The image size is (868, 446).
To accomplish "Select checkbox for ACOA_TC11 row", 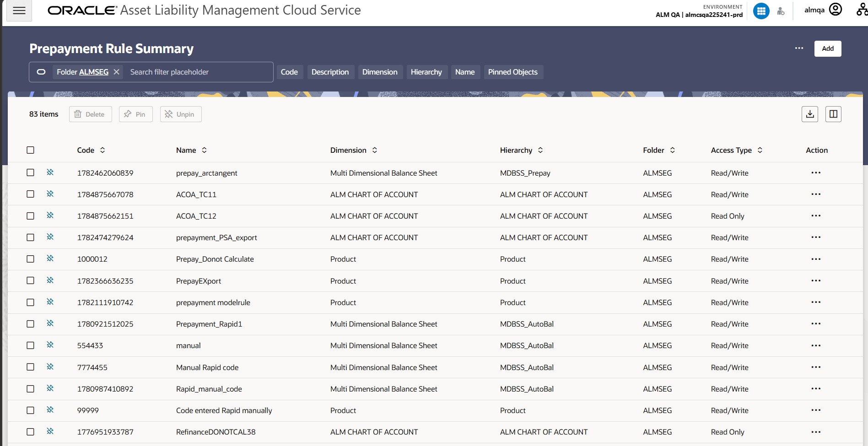I will coord(31,194).
